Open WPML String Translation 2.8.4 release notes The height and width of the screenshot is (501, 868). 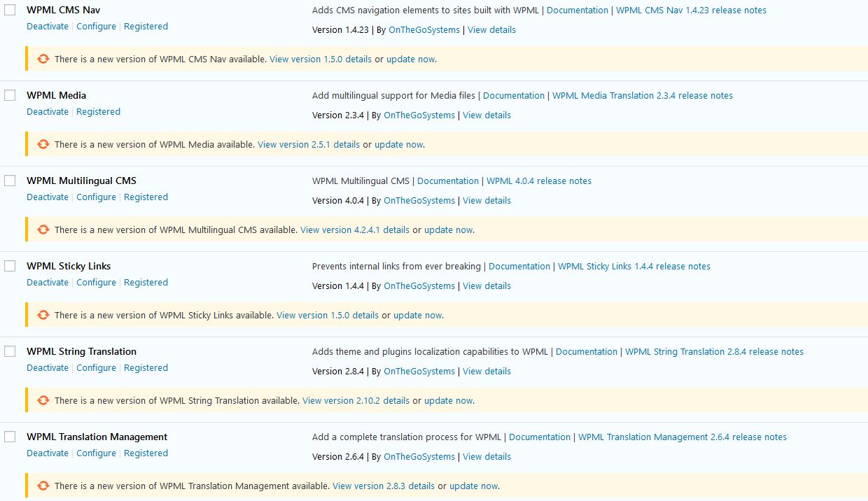click(x=714, y=352)
